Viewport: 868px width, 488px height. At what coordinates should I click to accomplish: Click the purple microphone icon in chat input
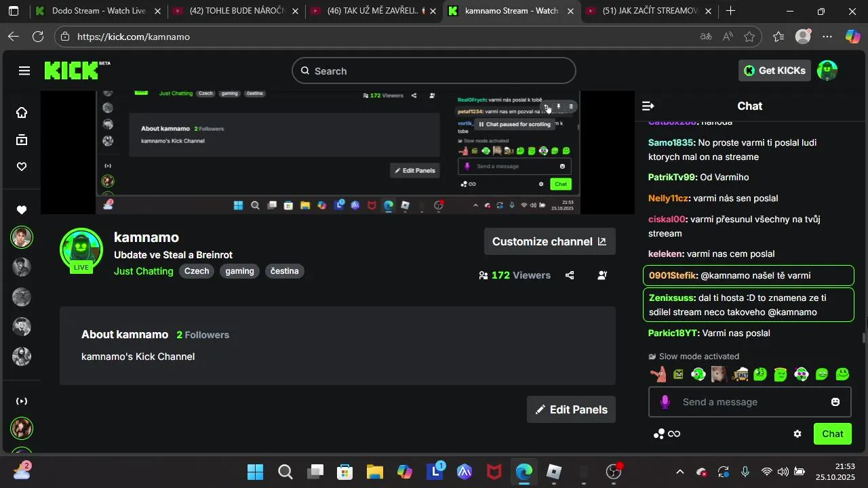pos(665,402)
